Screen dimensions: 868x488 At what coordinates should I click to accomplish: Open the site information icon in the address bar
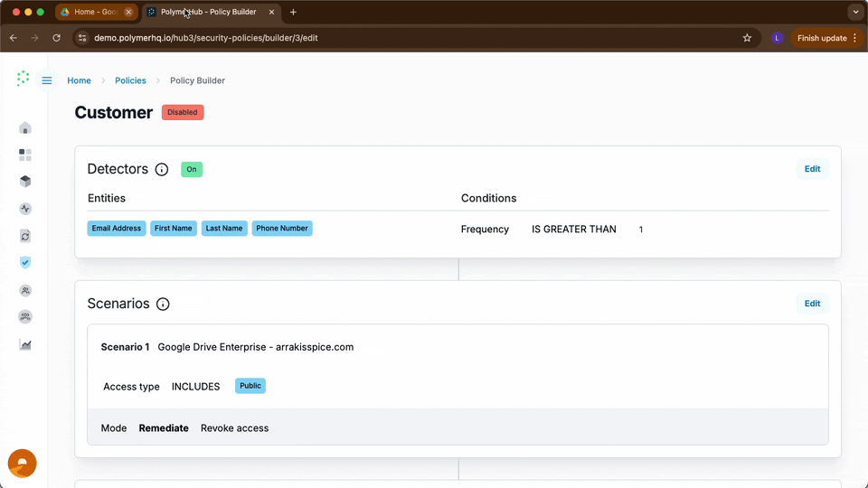(x=82, y=38)
